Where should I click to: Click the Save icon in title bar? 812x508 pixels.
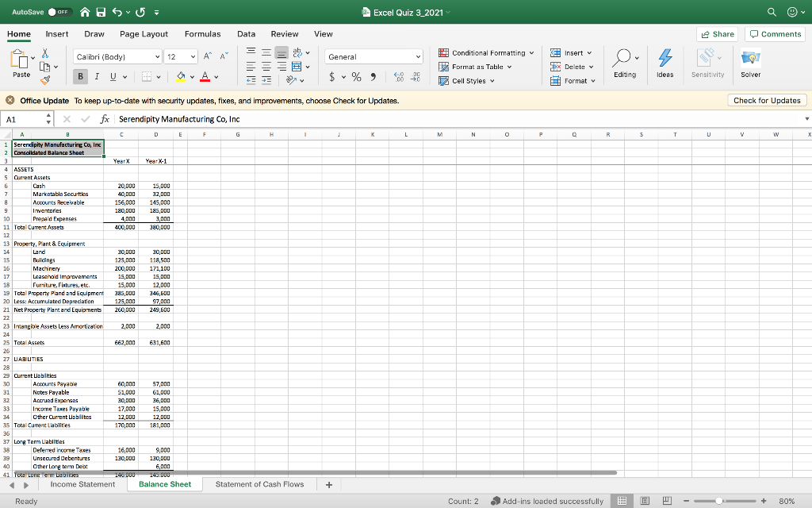click(x=101, y=12)
